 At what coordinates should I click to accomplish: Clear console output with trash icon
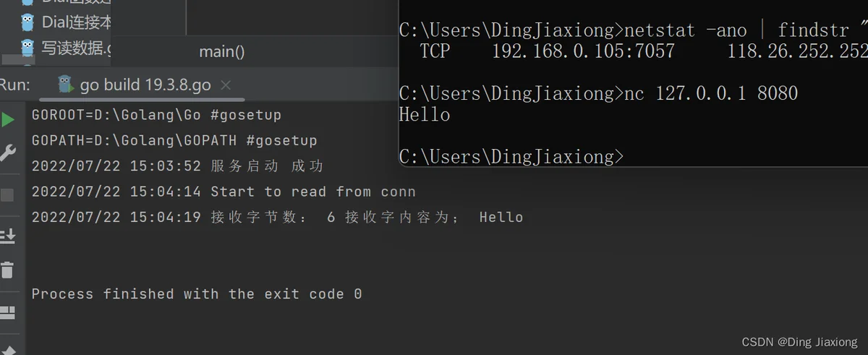(x=7, y=270)
